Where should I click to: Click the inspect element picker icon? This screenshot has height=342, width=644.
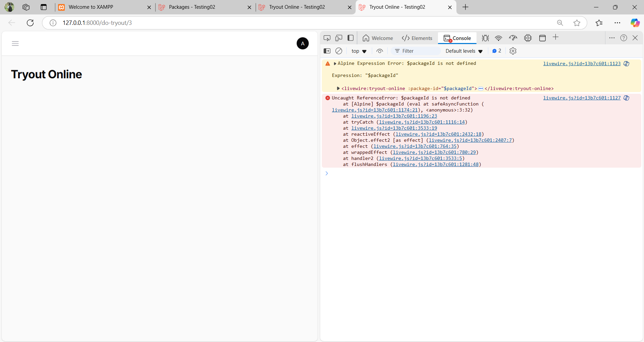pyautogui.click(x=327, y=38)
